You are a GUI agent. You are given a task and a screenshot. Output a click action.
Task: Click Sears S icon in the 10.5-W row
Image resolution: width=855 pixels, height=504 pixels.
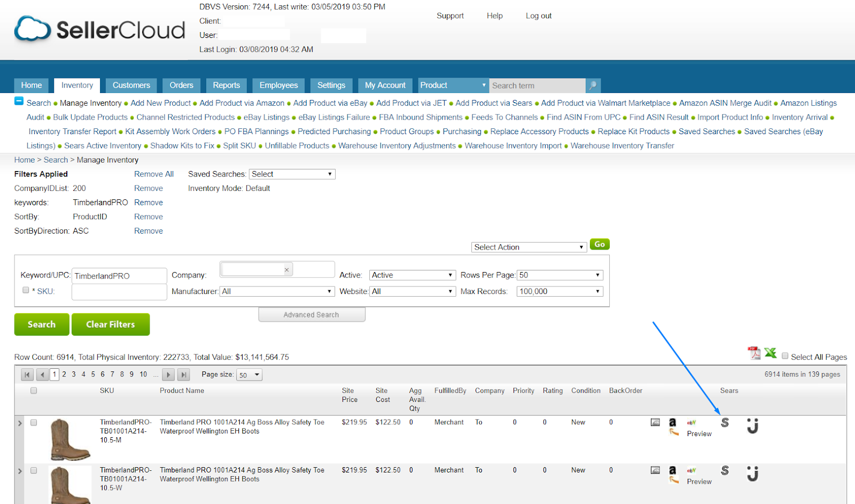pyautogui.click(x=725, y=470)
